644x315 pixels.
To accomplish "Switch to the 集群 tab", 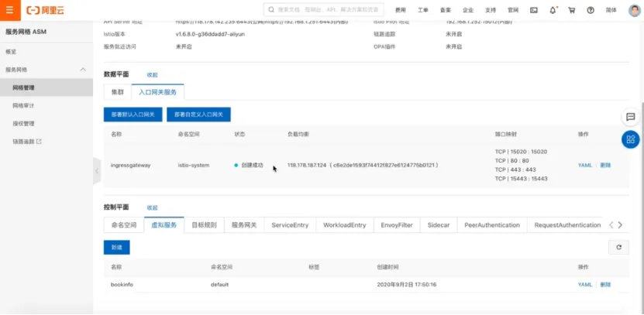I will (x=118, y=92).
